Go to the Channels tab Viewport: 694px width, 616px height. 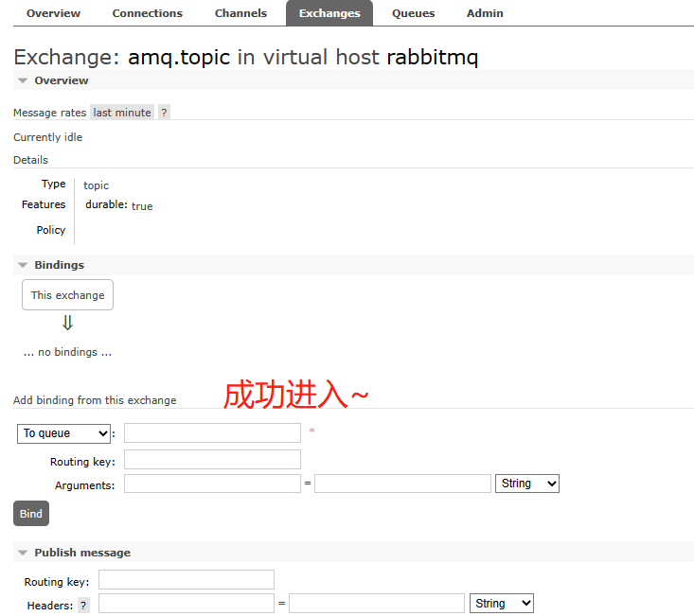coord(240,13)
